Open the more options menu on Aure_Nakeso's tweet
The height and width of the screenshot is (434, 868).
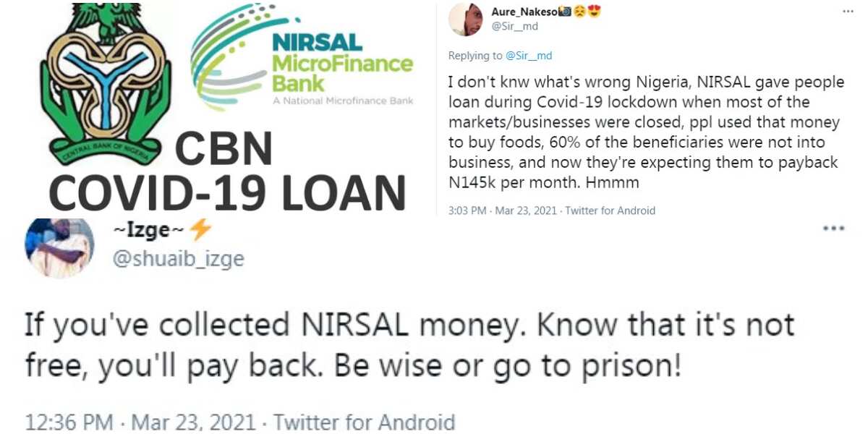click(x=846, y=11)
